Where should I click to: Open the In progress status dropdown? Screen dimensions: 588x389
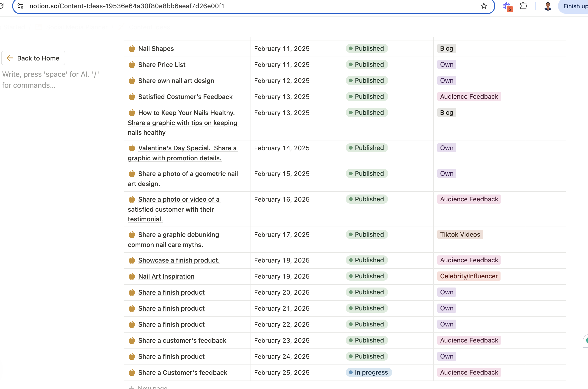pos(369,372)
